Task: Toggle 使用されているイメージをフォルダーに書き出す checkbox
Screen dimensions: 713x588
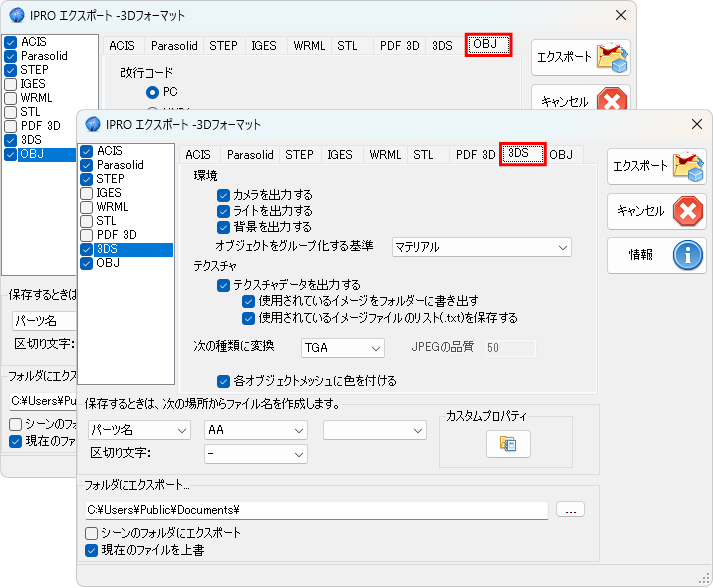Action: point(248,302)
